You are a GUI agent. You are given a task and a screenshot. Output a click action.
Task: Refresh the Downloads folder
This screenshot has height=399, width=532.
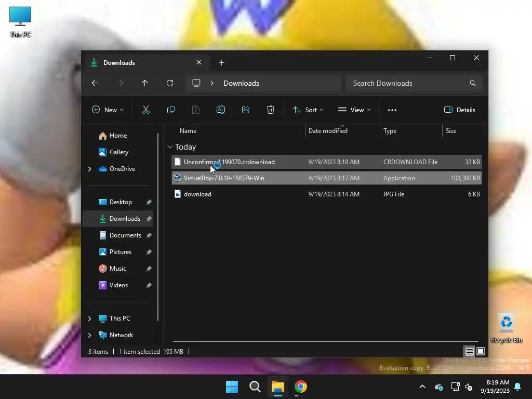tap(170, 83)
